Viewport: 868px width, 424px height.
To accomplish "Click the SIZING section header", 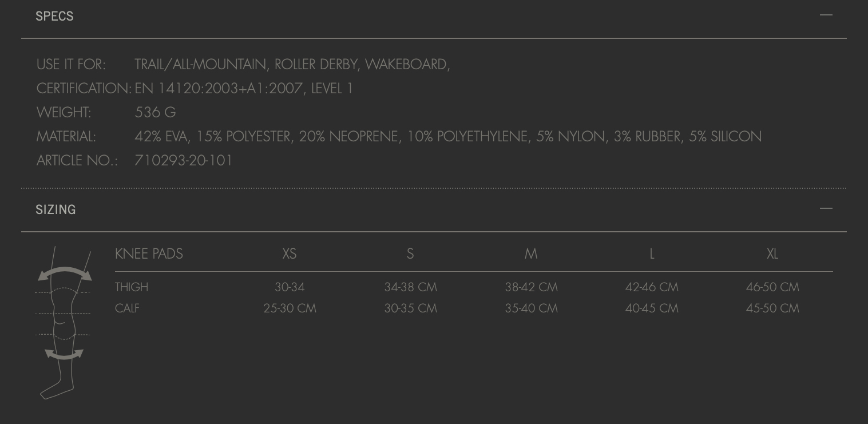I will (56, 209).
